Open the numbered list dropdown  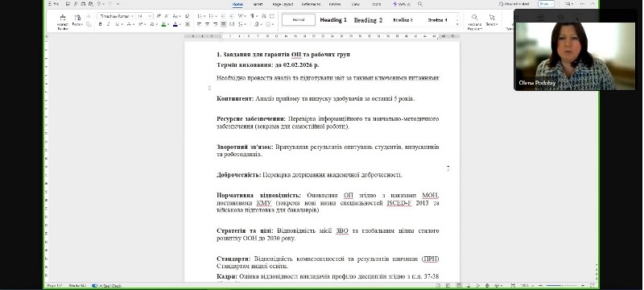tap(216, 16)
